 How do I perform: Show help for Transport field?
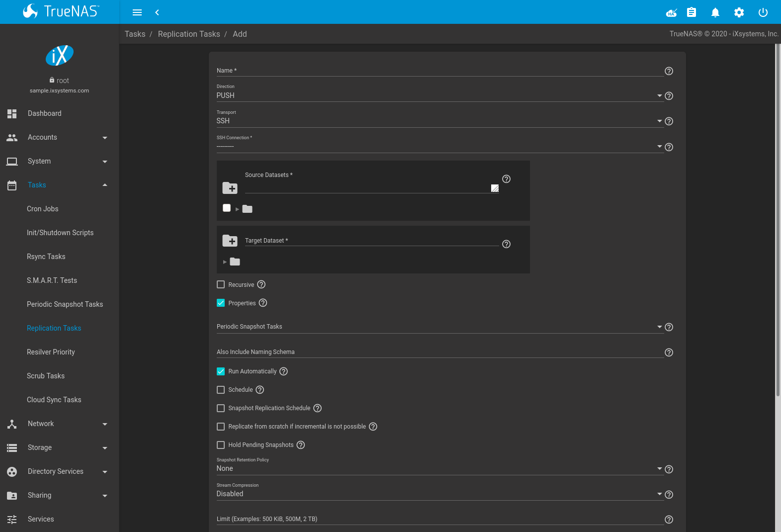(x=669, y=121)
